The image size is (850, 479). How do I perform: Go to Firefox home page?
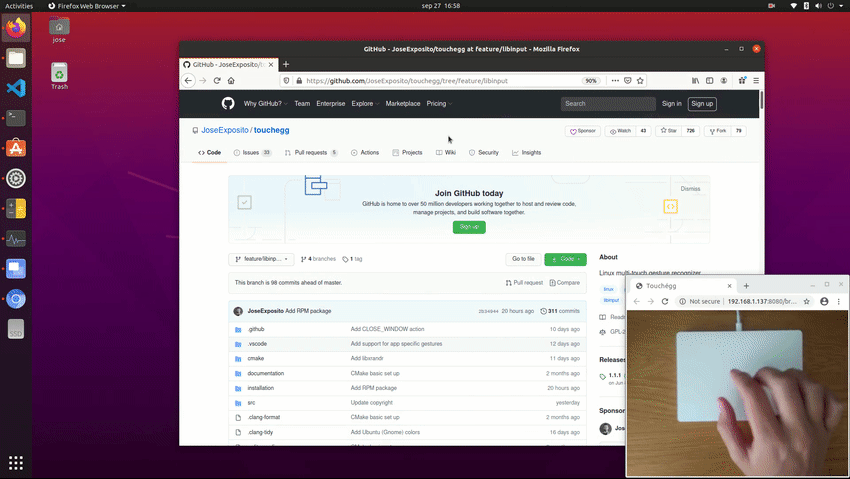click(231, 81)
